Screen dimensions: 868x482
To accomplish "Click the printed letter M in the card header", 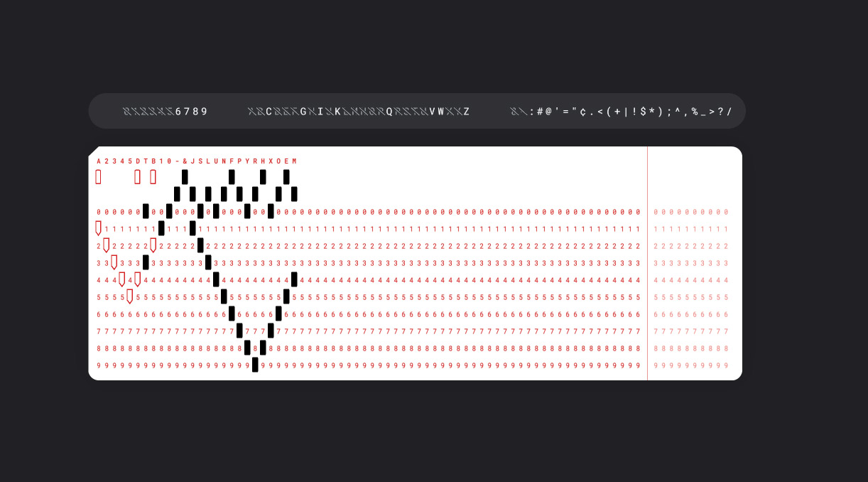I will 294,161.
